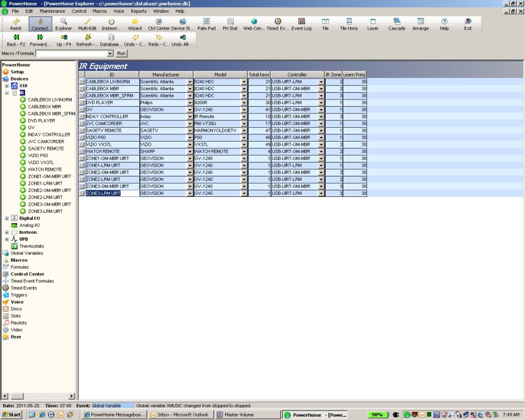This screenshot has width=525, height=420.
Task: Open Manufacturer dropdown for JVC CAMCORDER row
Action: tap(190, 124)
